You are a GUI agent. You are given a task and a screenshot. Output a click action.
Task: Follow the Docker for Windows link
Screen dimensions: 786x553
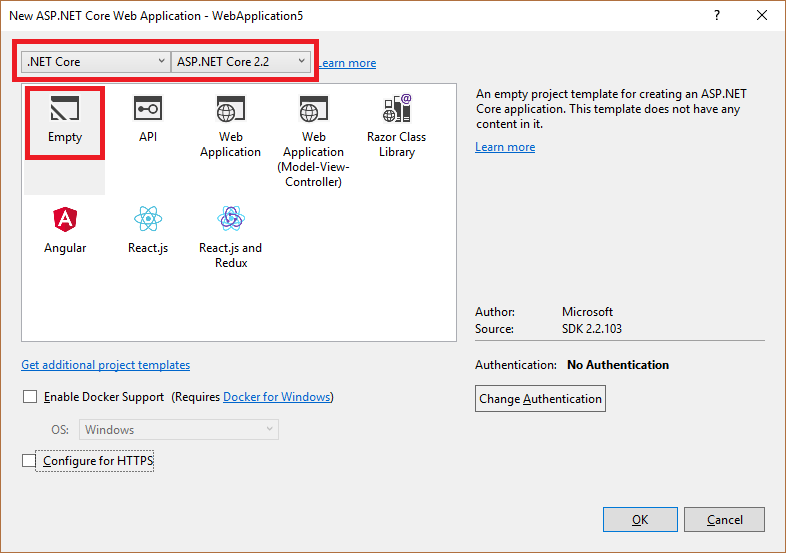coord(277,397)
